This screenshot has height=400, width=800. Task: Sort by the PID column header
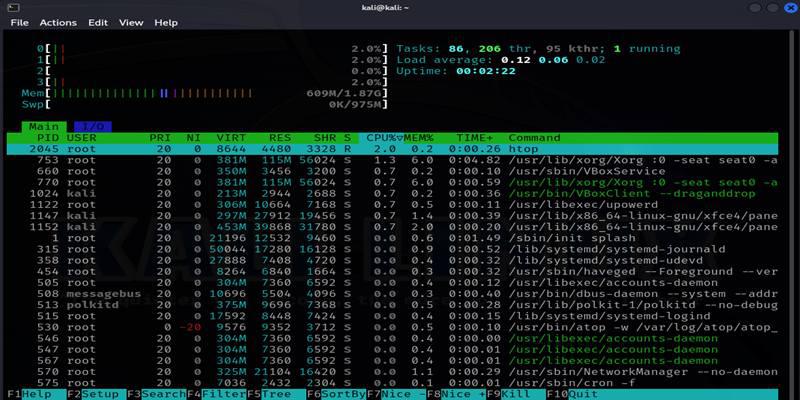(x=48, y=138)
